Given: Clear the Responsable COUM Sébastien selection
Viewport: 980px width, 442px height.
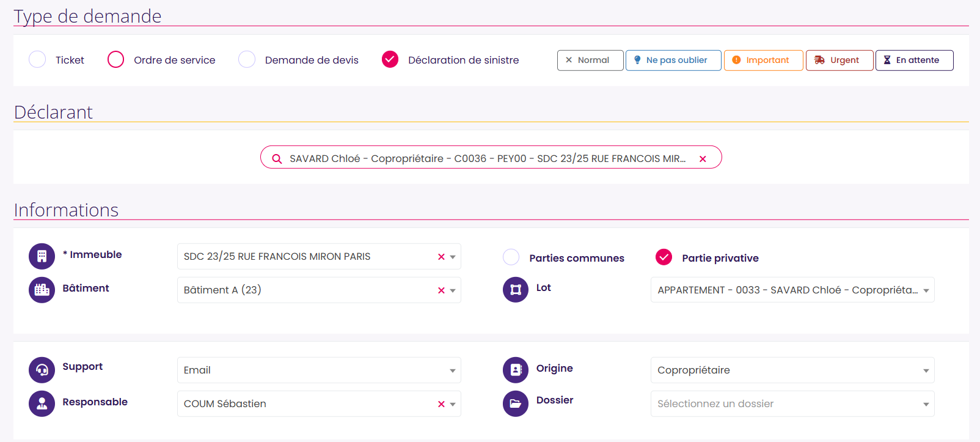Looking at the screenshot, I should point(441,404).
